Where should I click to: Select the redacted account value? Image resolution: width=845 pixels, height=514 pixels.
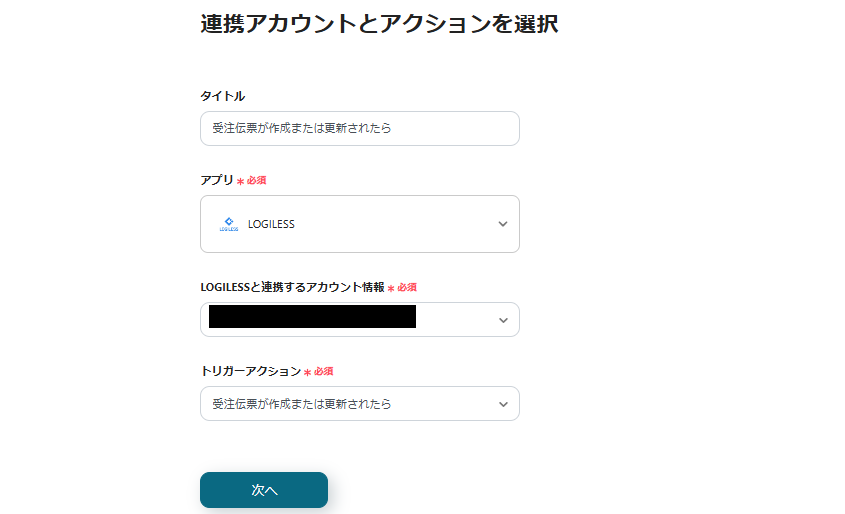point(312,318)
